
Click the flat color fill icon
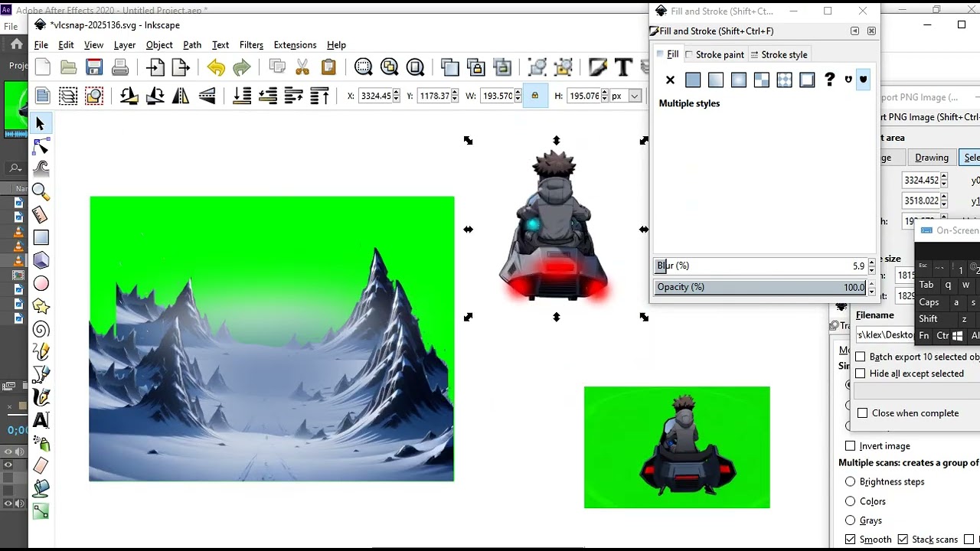693,80
